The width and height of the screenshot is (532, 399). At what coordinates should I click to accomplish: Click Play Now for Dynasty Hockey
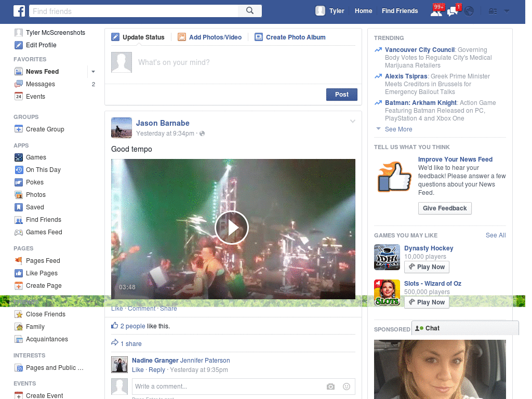(x=427, y=267)
